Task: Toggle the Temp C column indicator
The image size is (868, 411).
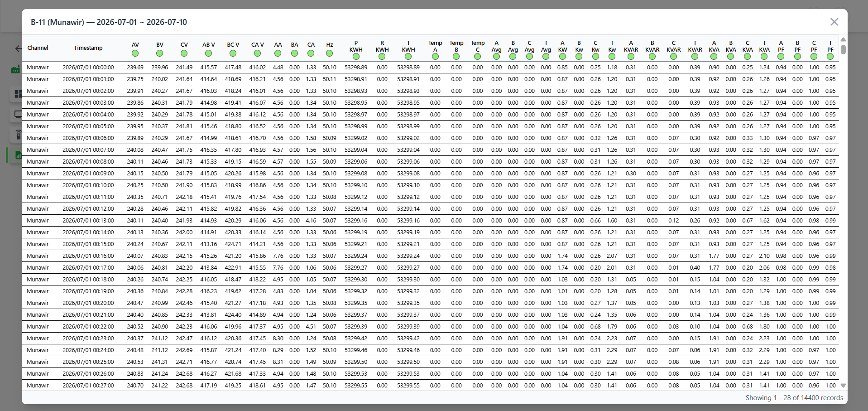Action: coord(477,57)
